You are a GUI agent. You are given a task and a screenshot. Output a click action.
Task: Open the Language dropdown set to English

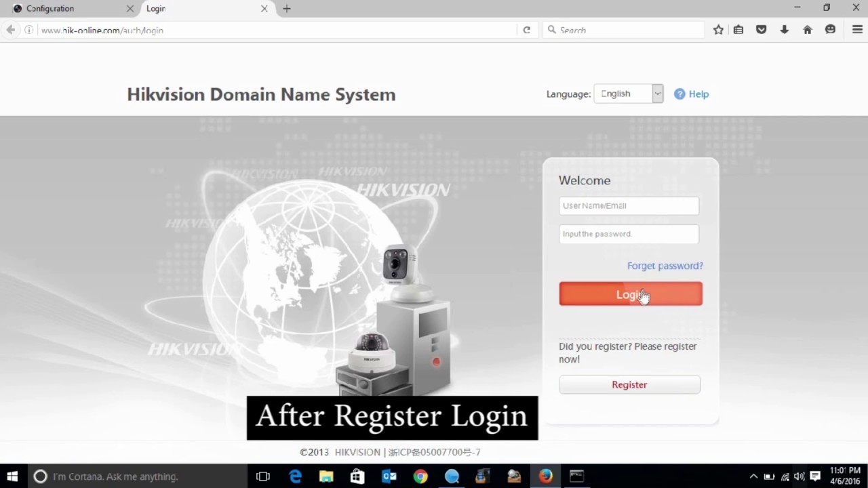click(x=628, y=94)
